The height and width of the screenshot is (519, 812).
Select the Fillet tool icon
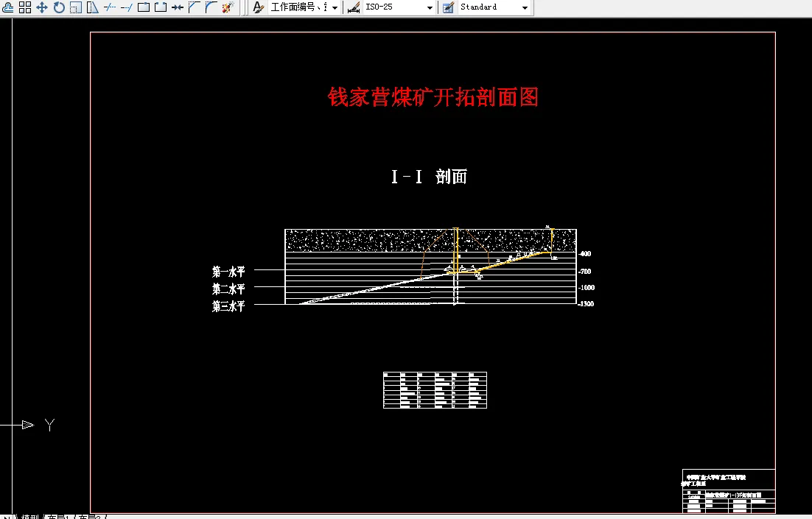pos(212,7)
